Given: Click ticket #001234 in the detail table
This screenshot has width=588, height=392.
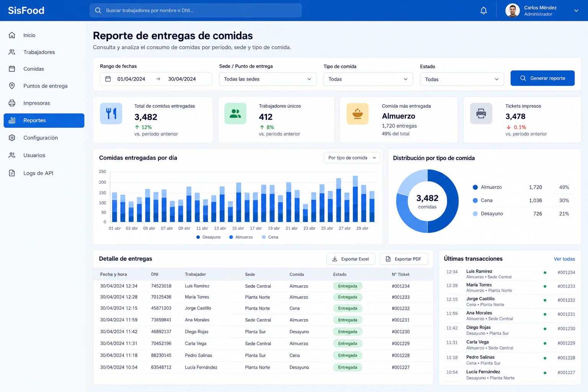Looking at the screenshot, I should coord(400,286).
